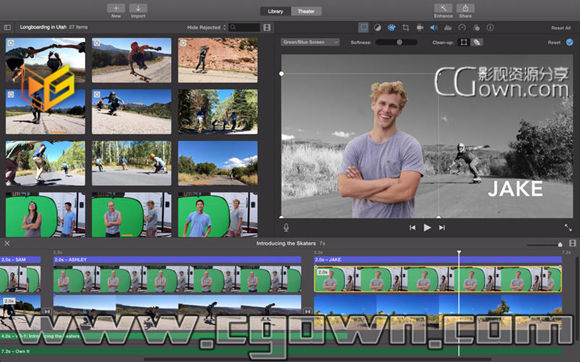Select the JAKE green screen clip in timeline
Image resolution: width=580 pixels, height=362 pixels.
438,279
